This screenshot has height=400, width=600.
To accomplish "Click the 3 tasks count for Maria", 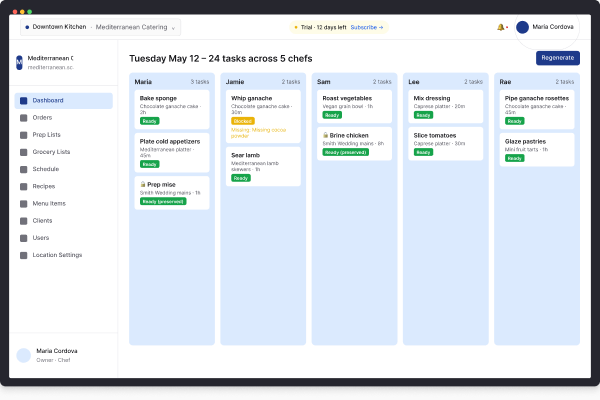I will pyautogui.click(x=200, y=82).
